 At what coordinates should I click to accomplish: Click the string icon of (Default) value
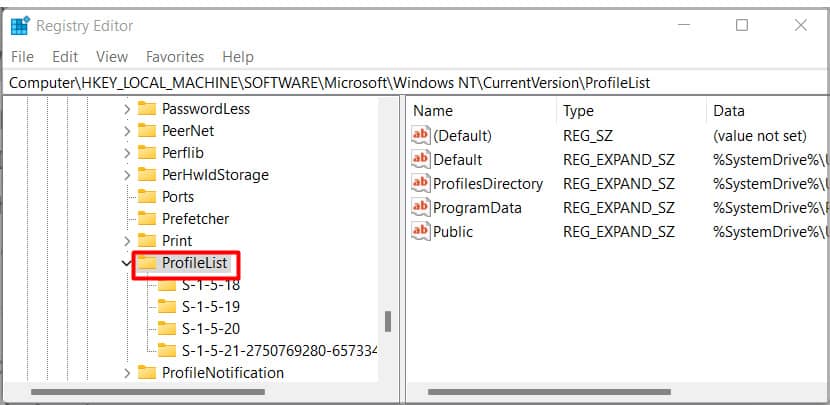(x=421, y=136)
